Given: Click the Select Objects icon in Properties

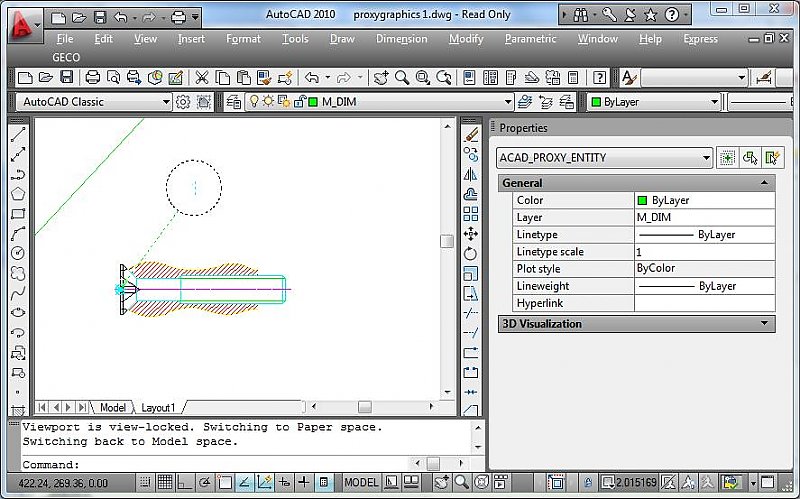Looking at the screenshot, I should pos(750,158).
